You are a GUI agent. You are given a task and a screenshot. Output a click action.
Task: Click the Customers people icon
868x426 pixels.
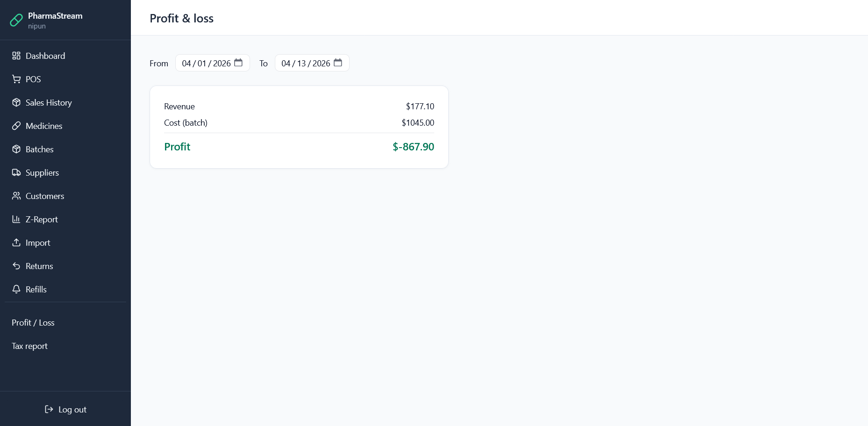click(16, 196)
